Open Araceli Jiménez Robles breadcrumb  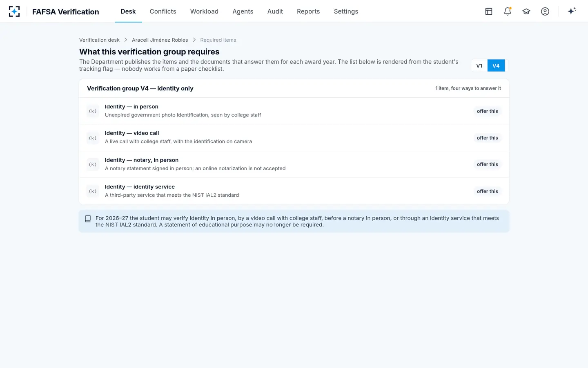pos(160,40)
